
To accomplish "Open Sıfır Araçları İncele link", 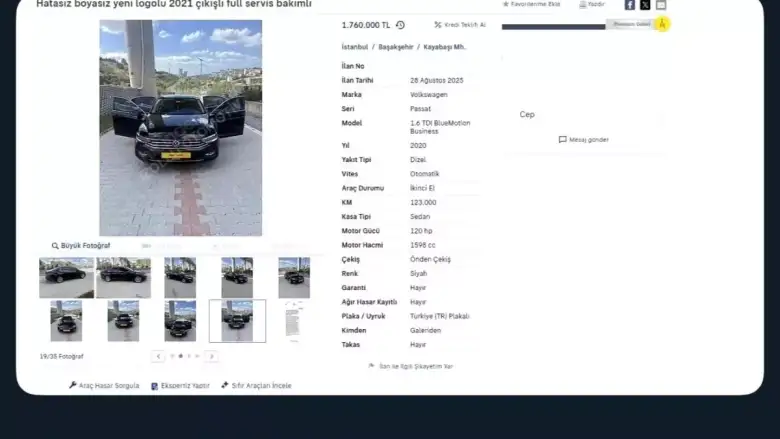I will click(256, 385).
